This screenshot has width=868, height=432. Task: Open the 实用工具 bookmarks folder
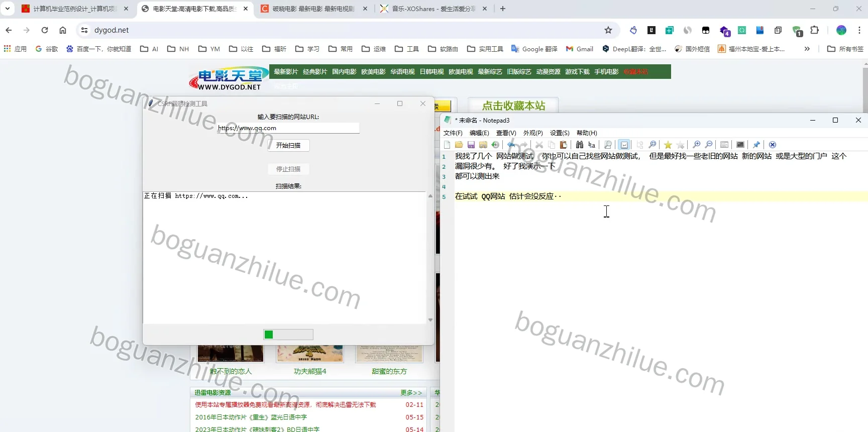click(x=485, y=49)
